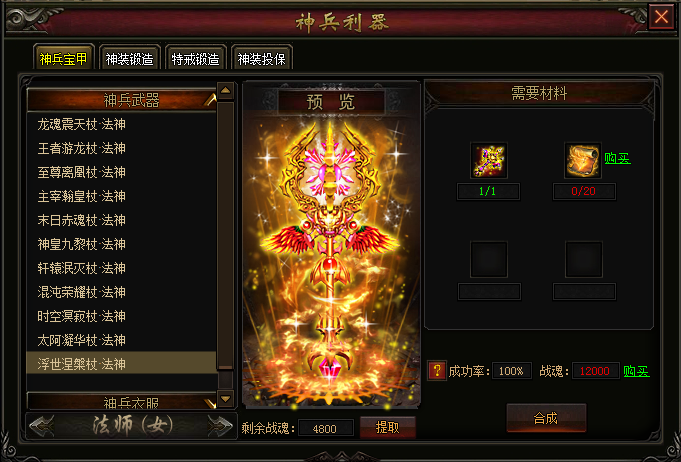Select the 神装投保 tab
The image size is (681, 462).
tap(261, 59)
